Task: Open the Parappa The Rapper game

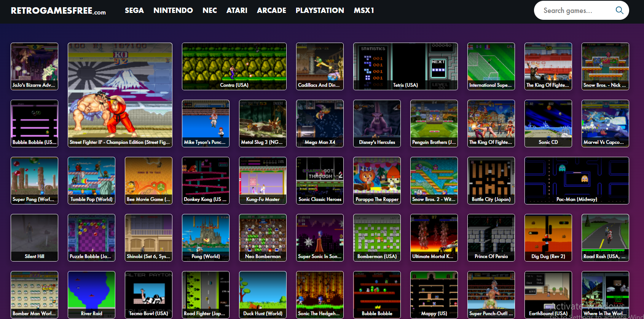Action: (377, 180)
